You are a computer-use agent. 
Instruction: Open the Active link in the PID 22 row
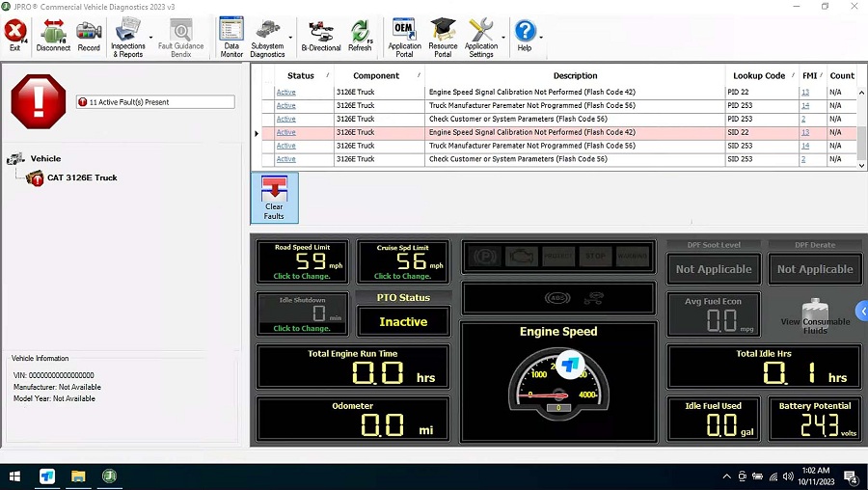(x=286, y=93)
